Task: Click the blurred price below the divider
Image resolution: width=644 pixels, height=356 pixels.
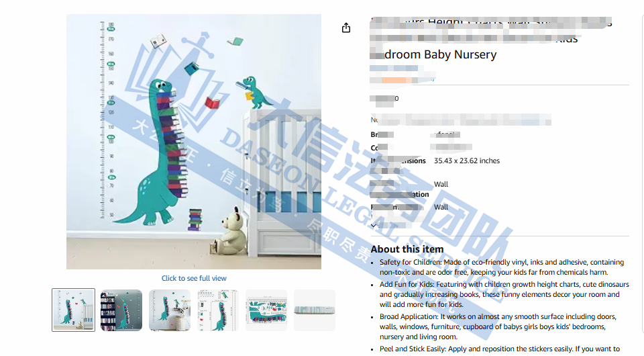Action: 384,99
